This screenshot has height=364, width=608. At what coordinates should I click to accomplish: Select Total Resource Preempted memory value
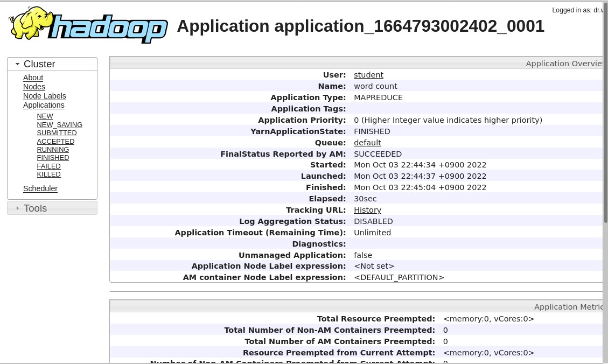(488, 319)
